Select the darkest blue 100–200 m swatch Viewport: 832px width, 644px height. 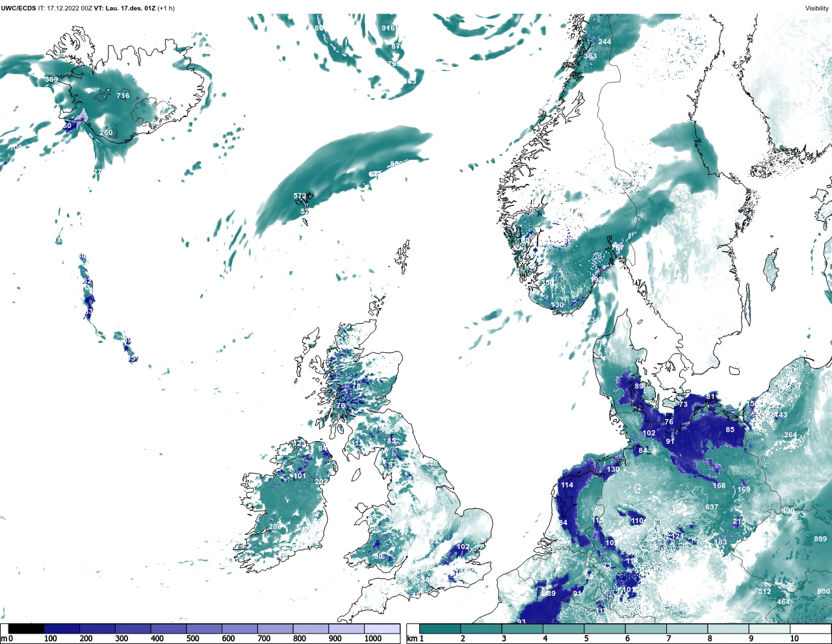point(62,628)
